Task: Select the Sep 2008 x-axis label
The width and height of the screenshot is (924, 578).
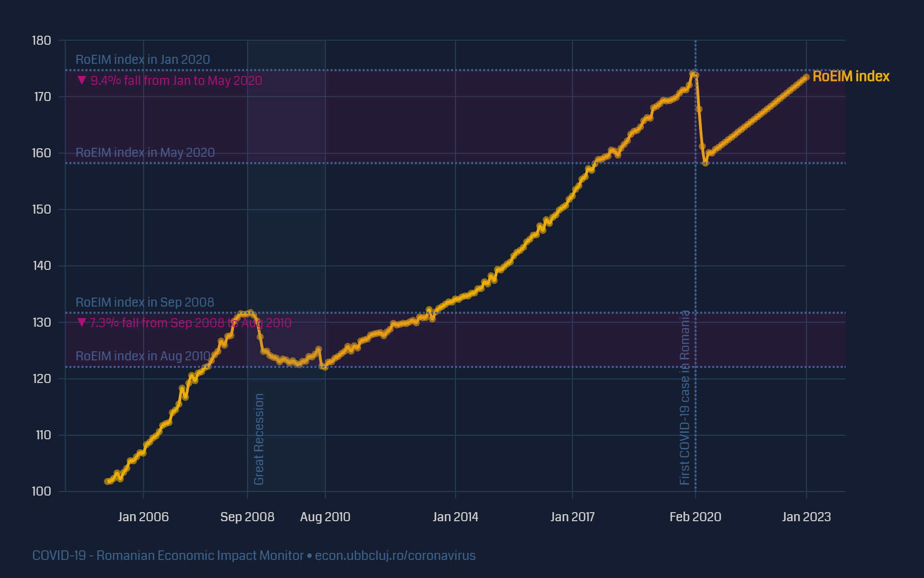Action: [247, 517]
